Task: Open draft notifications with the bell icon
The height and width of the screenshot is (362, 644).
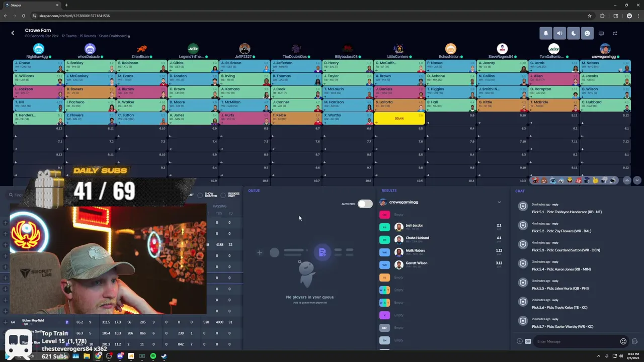Action: (546, 33)
